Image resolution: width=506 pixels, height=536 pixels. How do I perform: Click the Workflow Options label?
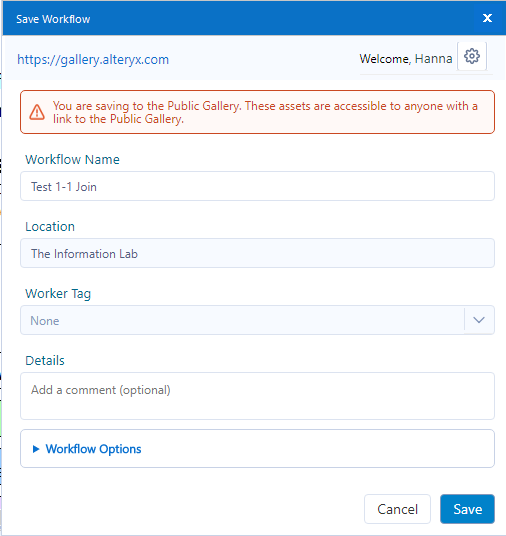(93, 449)
